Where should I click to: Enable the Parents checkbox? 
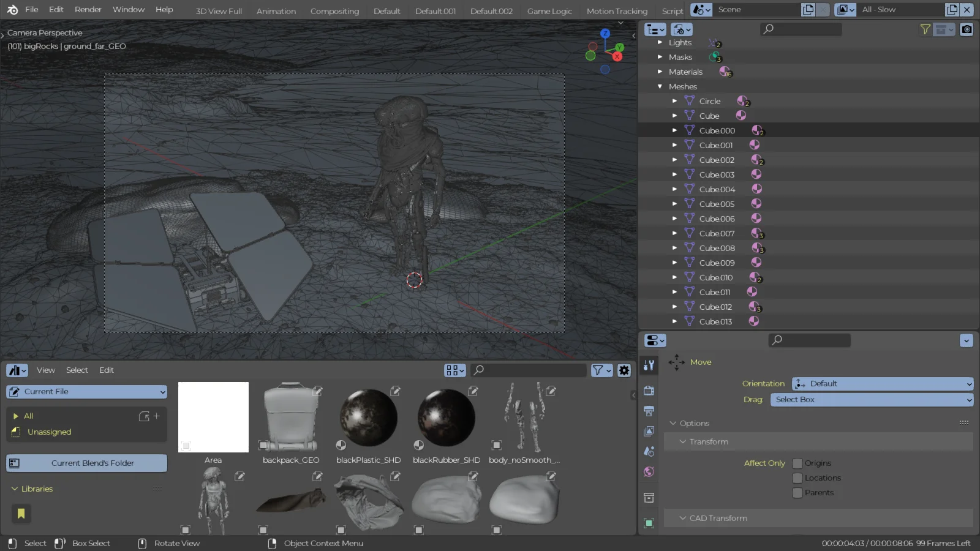(797, 493)
